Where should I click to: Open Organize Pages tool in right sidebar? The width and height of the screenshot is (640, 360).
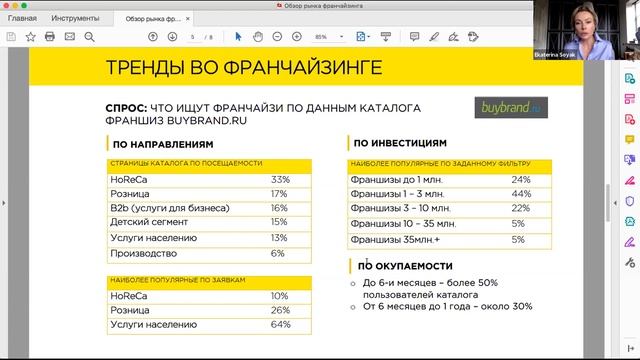(630, 99)
